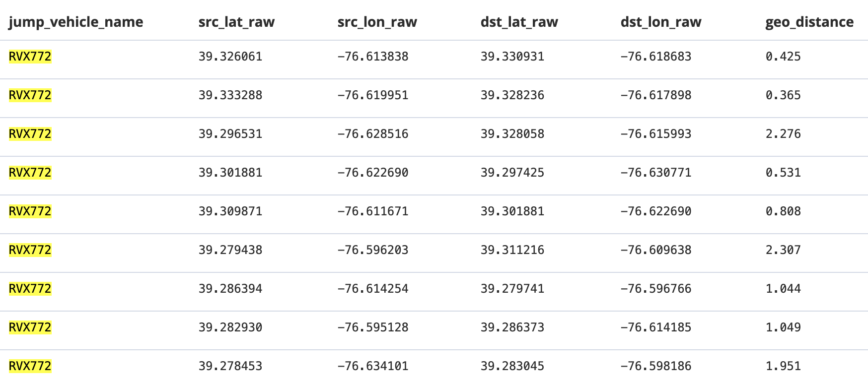Image resolution: width=868 pixels, height=385 pixels.
Task: Click the src_lat_raw column header
Action: point(236,22)
